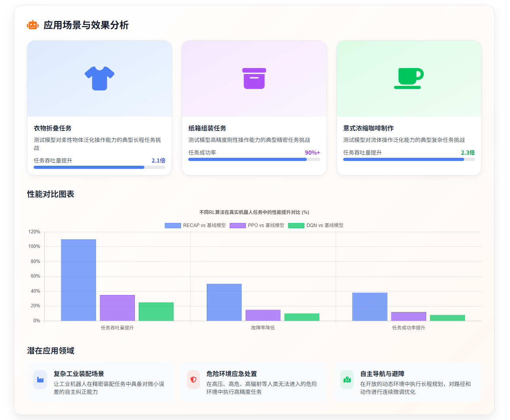The image size is (510, 420).
Task: Toggle DQN vs 基线模型 legend entry
Action: 316,225
